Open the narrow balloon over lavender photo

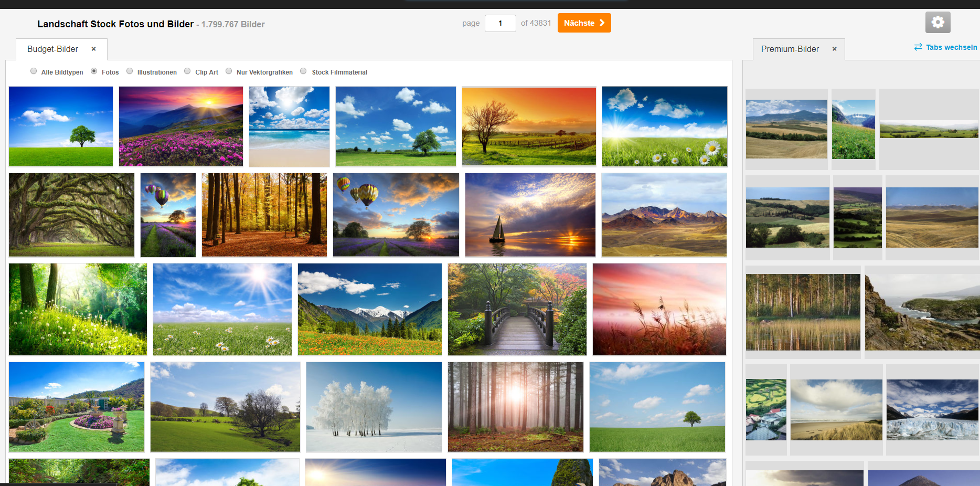tap(168, 215)
